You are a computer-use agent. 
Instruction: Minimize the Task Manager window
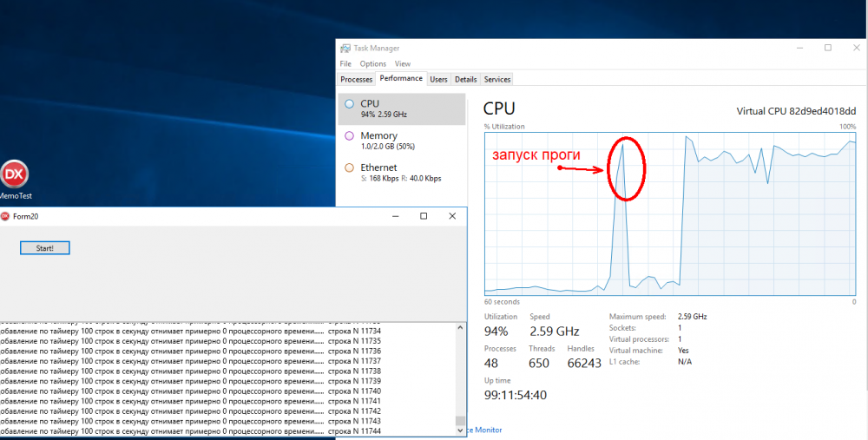(x=799, y=48)
